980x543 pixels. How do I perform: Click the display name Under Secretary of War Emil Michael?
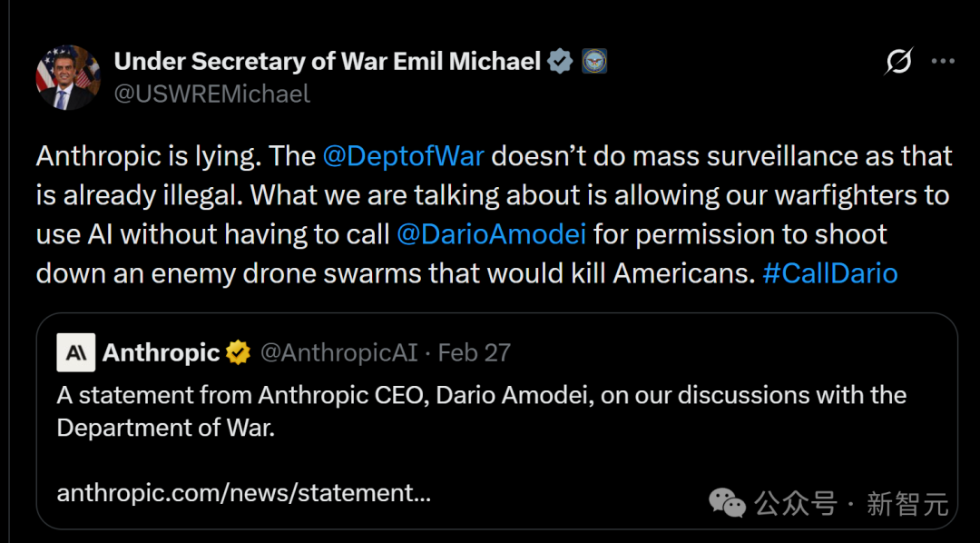coord(328,62)
